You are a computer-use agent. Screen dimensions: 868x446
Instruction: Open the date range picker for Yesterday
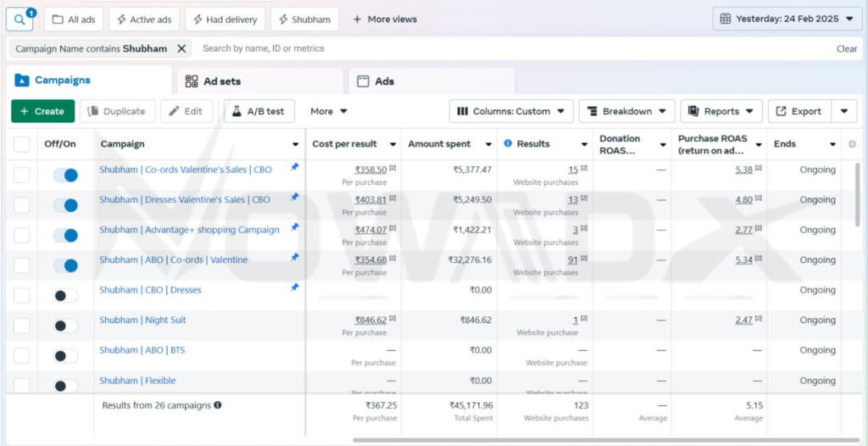pyautogui.click(x=787, y=19)
